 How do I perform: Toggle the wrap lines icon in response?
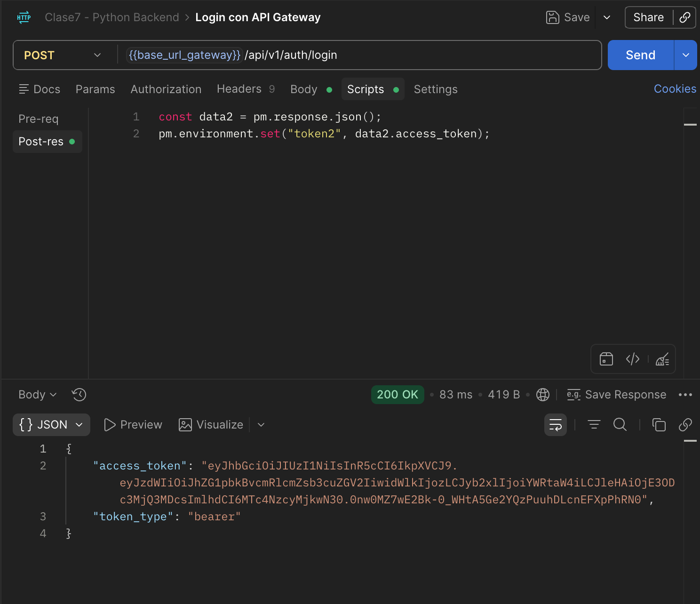(x=556, y=425)
